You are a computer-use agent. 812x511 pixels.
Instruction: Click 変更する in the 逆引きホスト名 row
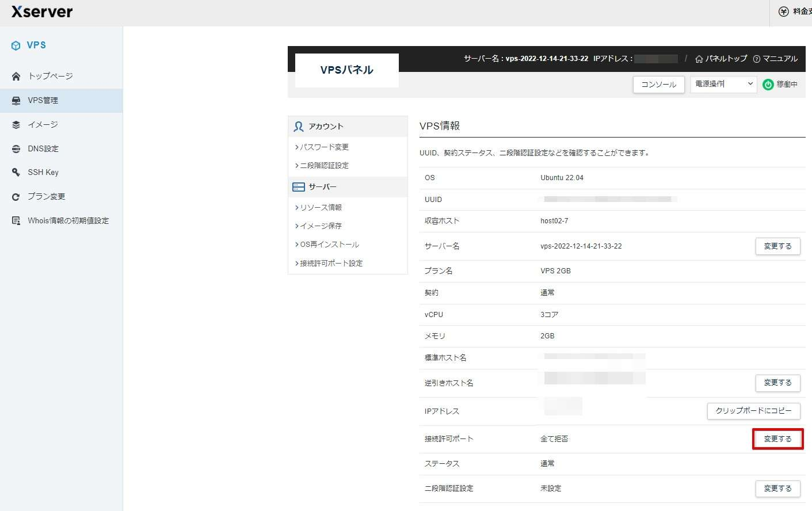tap(777, 383)
